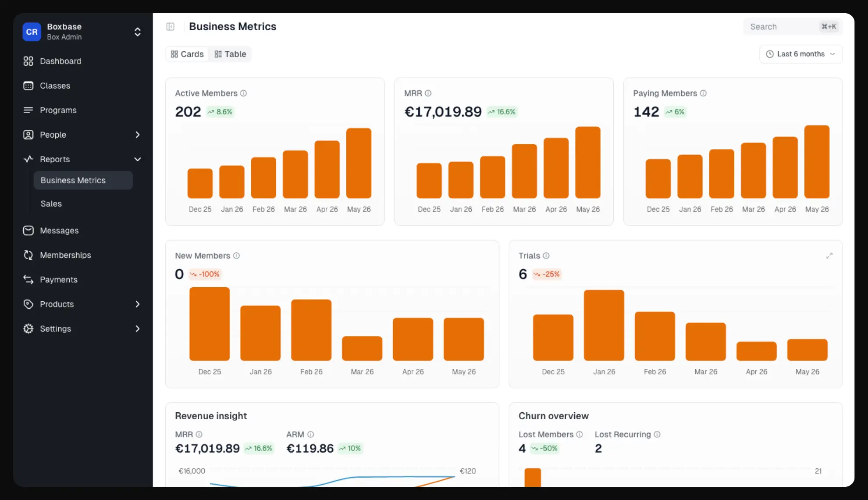Image resolution: width=868 pixels, height=500 pixels.
Task: Click the 6% badge on Paying Members
Action: pyautogui.click(x=675, y=112)
